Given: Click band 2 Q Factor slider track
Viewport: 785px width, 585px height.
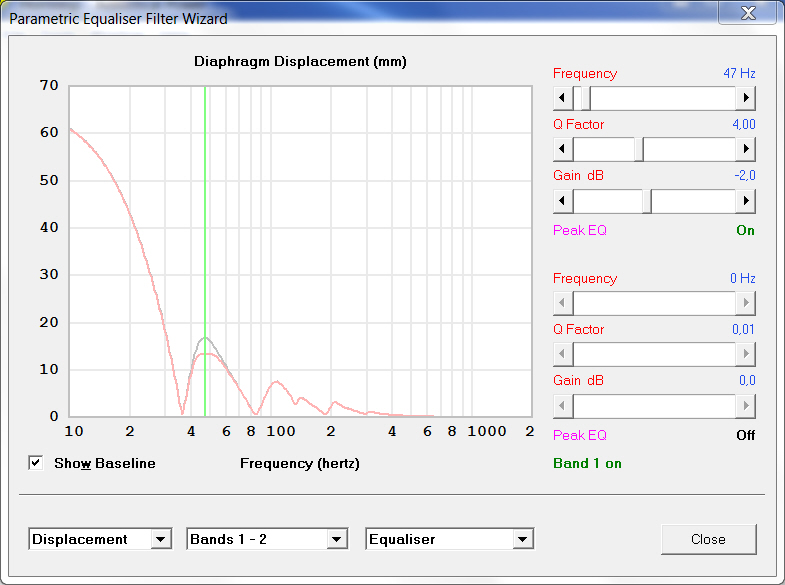Looking at the screenshot, I should click(654, 354).
